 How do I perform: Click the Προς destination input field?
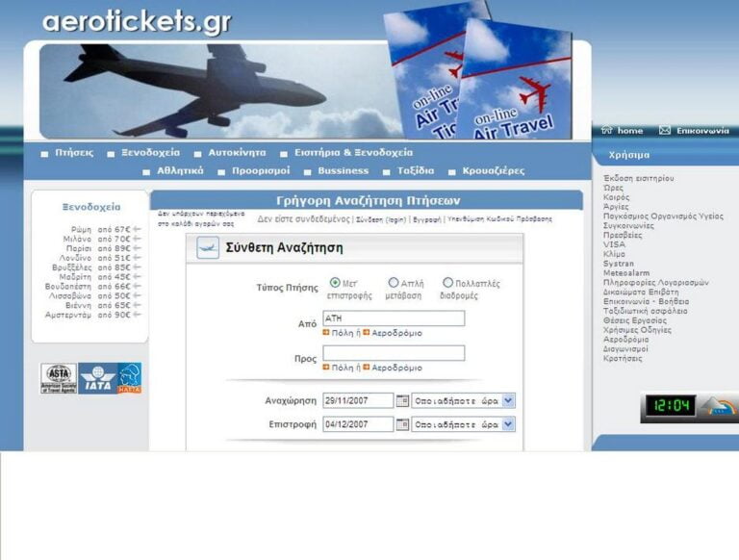(394, 353)
